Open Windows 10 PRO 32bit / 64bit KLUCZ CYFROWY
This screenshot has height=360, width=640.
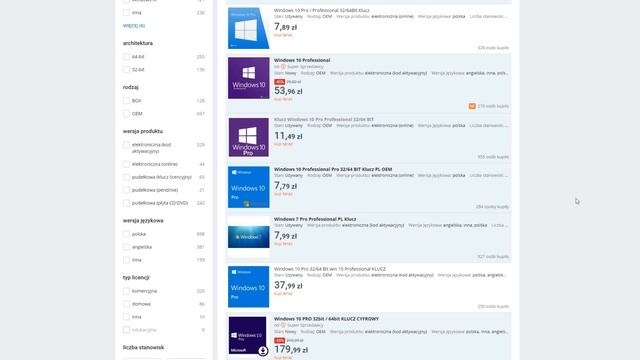coord(327,319)
